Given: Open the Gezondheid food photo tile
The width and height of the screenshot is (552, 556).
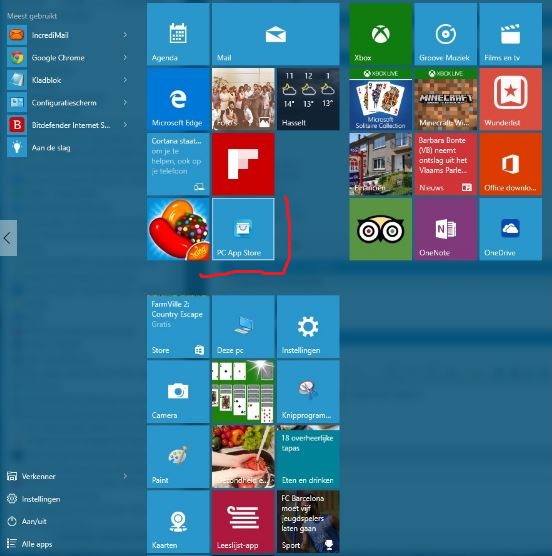Looking at the screenshot, I should tap(243, 457).
